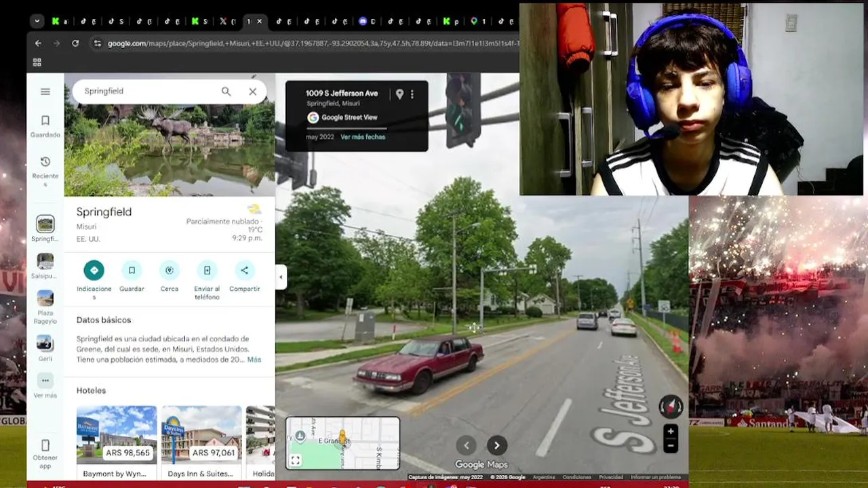Viewport: 868px width, 488px height.
Task: Click the search magnifier icon in Maps
Action: click(226, 91)
